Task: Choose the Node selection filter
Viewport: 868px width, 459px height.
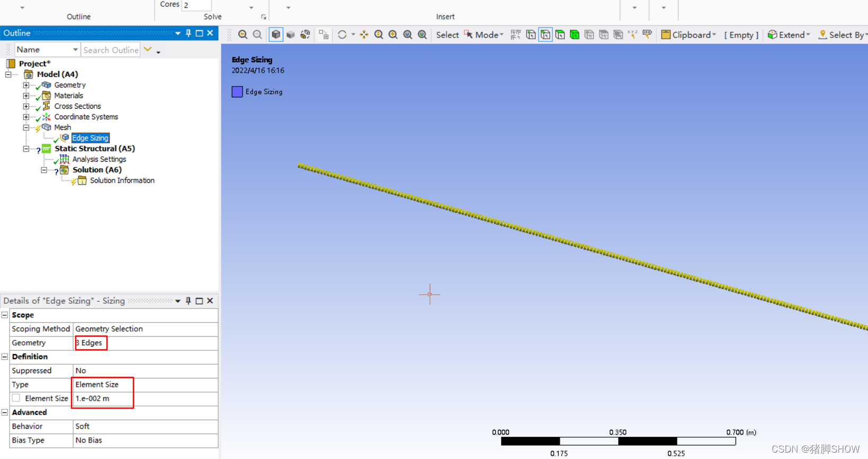Action: tap(589, 35)
